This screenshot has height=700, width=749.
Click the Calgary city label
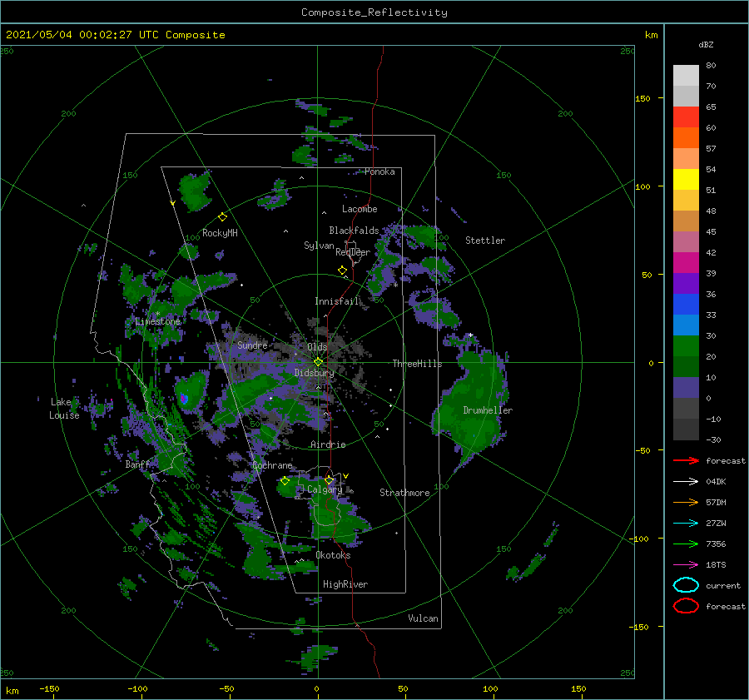(x=325, y=489)
